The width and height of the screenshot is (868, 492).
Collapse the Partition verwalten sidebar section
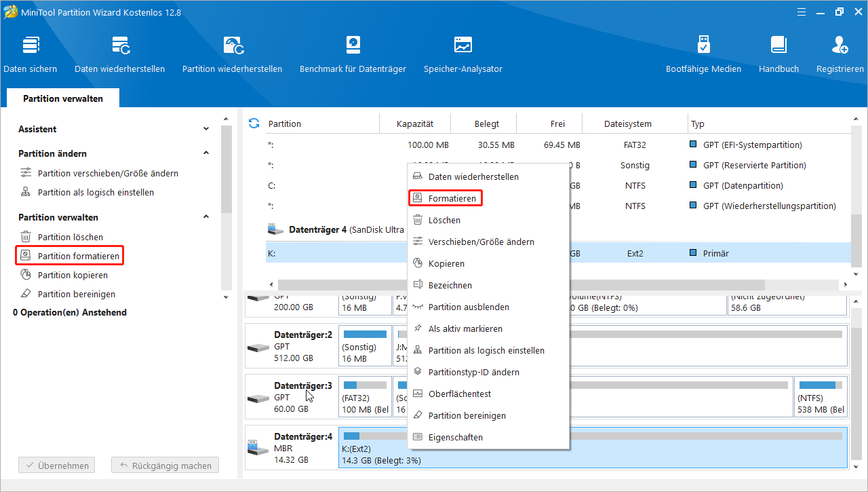(x=206, y=217)
